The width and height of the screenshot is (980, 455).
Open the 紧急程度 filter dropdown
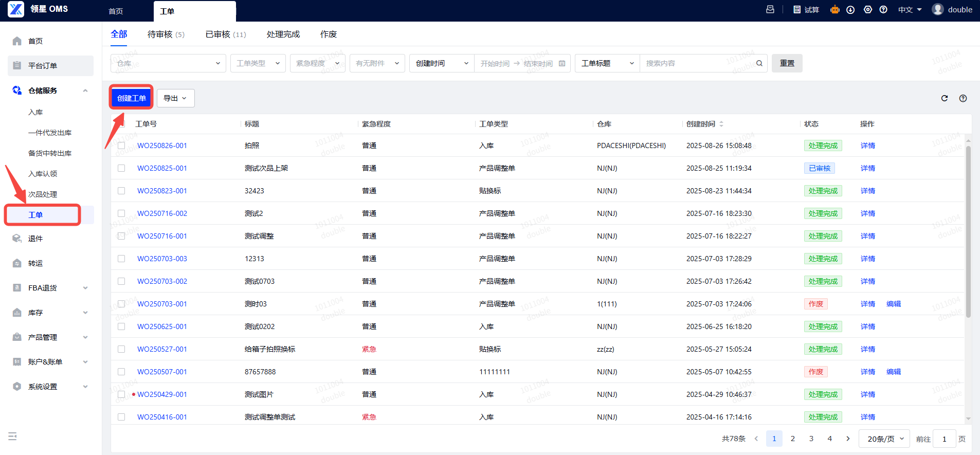[x=318, y=63]
